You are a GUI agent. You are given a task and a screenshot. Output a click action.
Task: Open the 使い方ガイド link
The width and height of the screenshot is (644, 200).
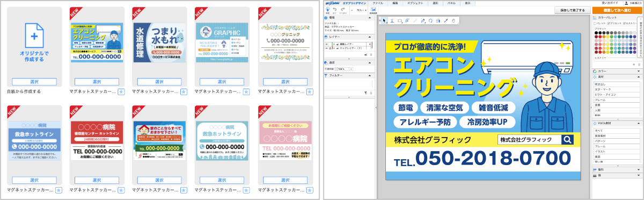coord(610,3)
